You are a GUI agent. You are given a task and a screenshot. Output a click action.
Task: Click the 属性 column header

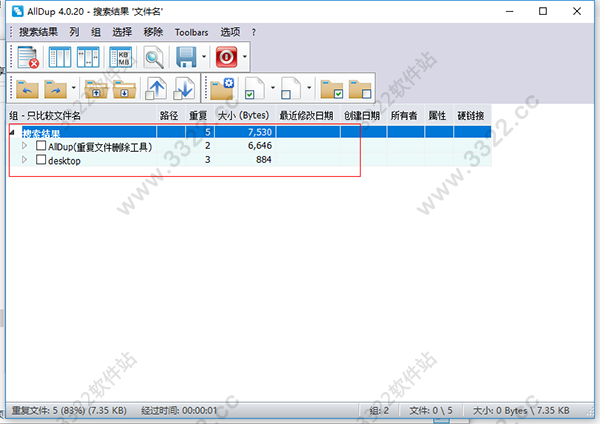click(437, 116)
